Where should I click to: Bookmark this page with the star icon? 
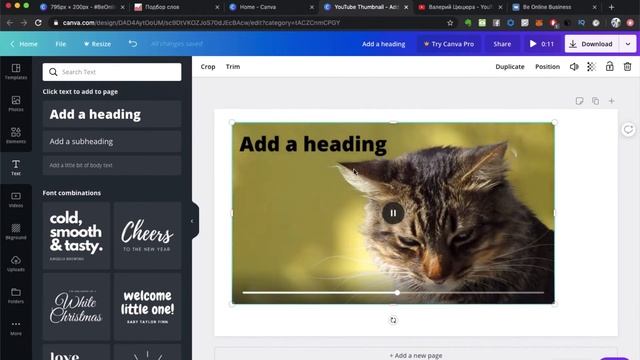pos(450,23)
